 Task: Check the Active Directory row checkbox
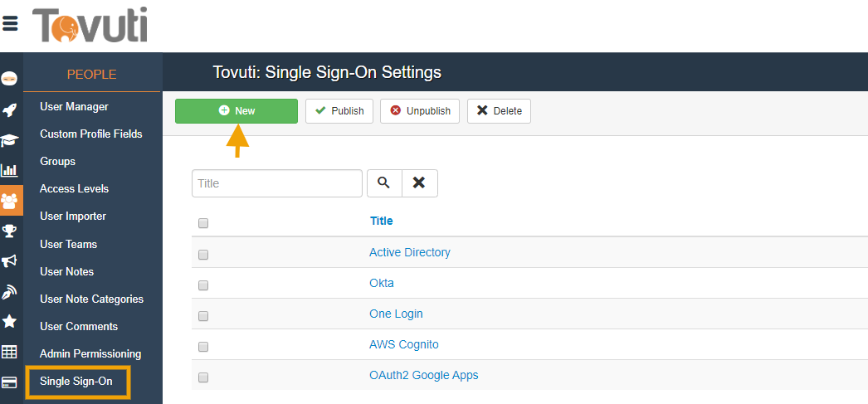click(203, 255)
